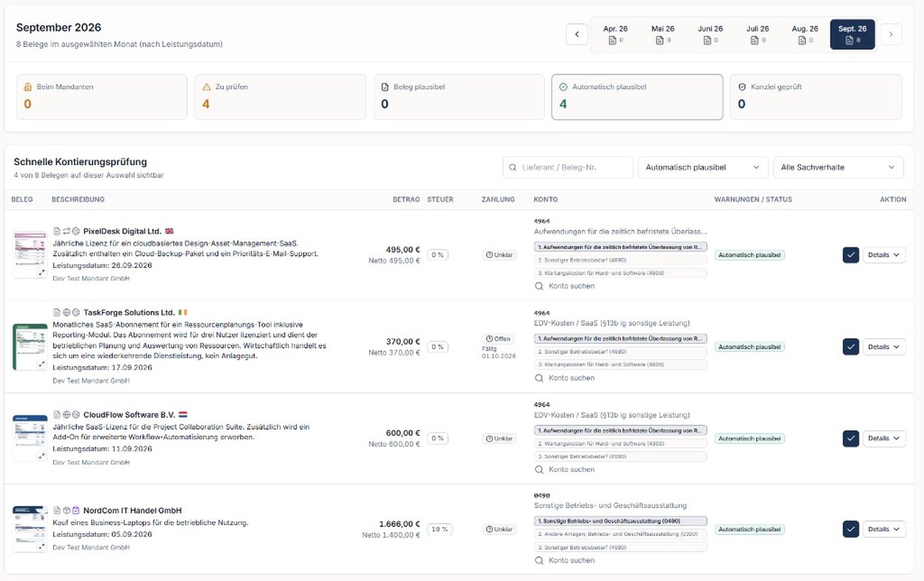Open the Alle Sachverhalte dropdown
The height and width of the screenshot is (581, 924).
(x=838, y=168)
